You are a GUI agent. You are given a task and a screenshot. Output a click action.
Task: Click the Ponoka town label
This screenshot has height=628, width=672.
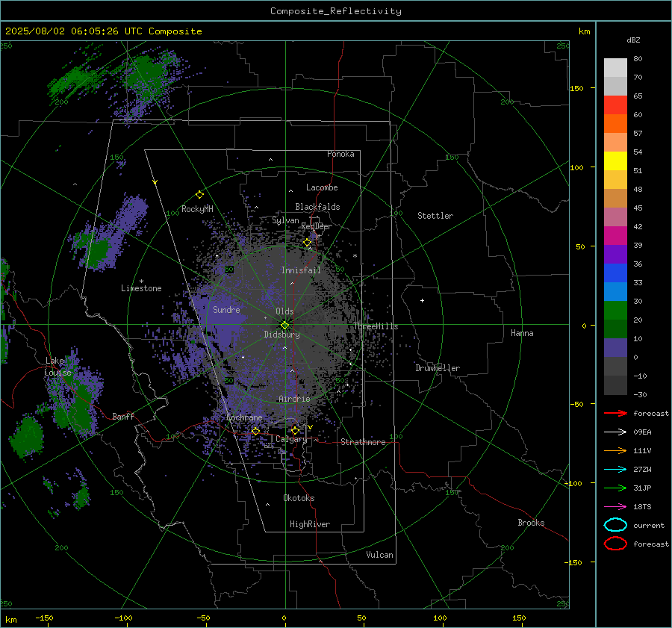tap(340, 154)
